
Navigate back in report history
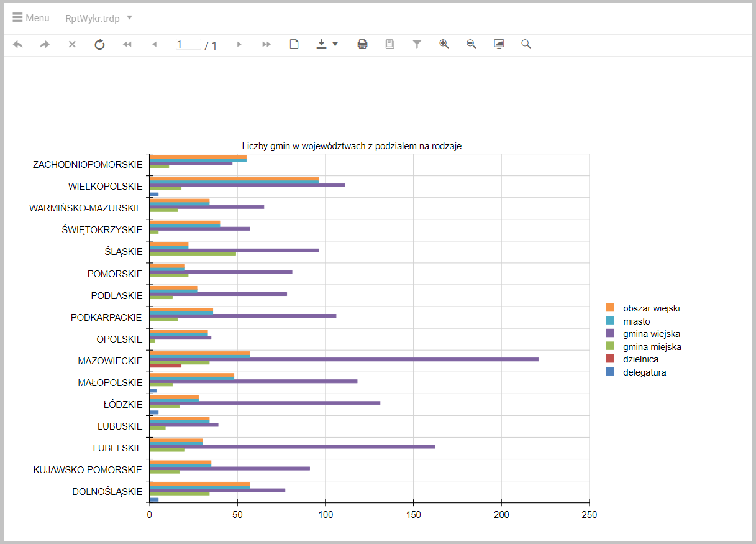[x=18, y=44]
